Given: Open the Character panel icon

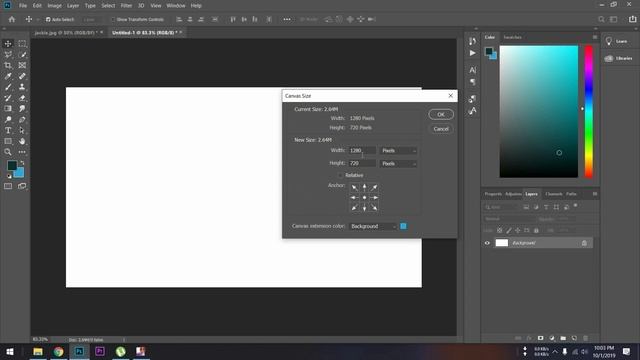Looking at the screenshot, I should [x=472, y=70].
